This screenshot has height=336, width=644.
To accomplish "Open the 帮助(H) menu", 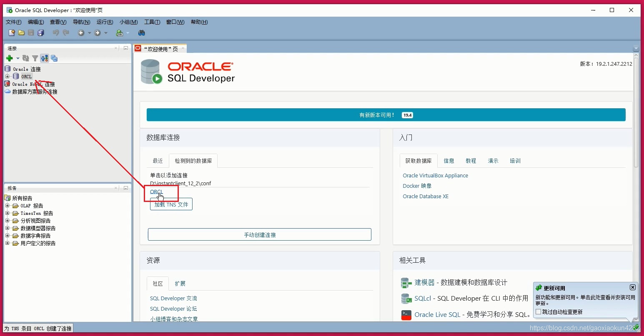I will point(199,22).
